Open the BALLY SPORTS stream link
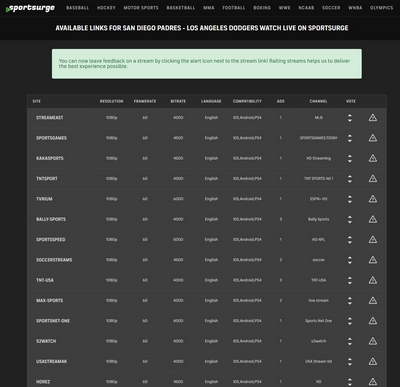 point(51,219)
